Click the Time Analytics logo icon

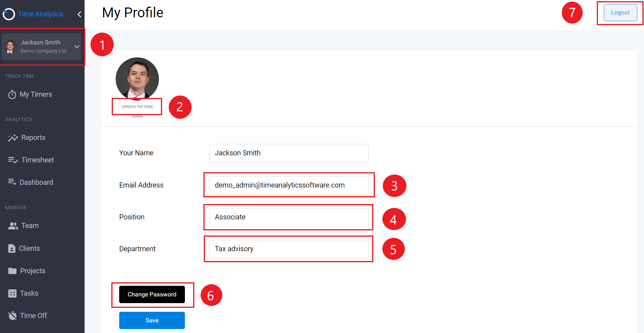click(9, 14)
